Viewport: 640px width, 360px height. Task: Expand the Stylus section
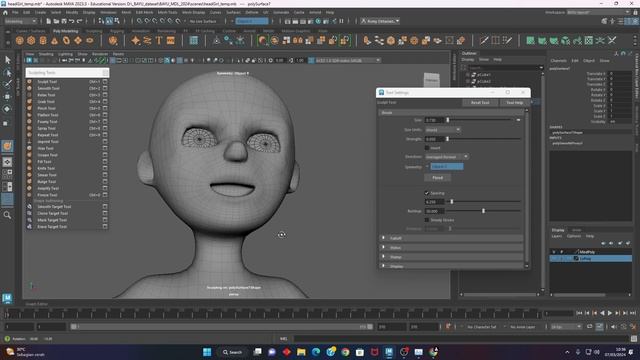click(x=452, y=248)
